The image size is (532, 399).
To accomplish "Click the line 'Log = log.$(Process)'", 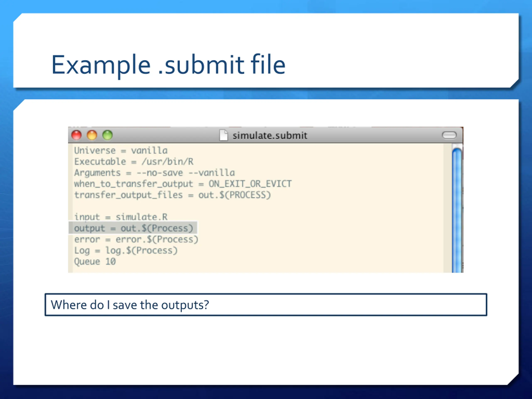I will pos(126,251).
